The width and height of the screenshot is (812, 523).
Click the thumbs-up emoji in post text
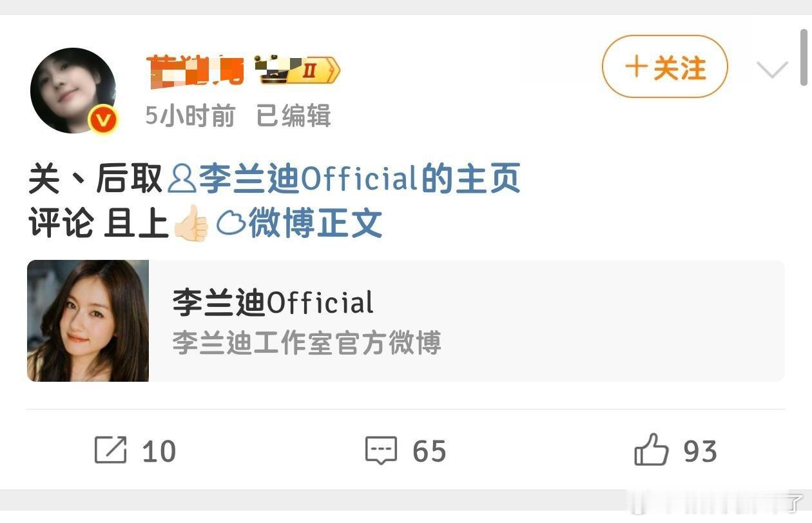191,222
